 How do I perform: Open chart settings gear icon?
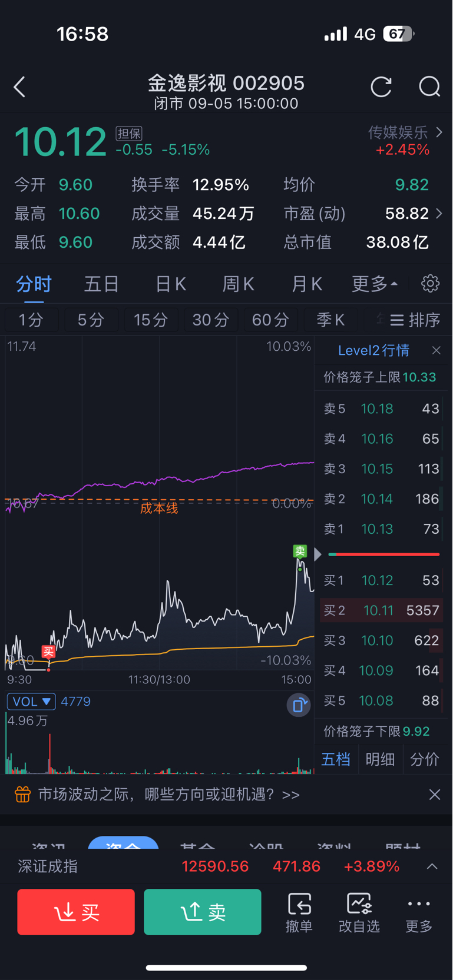(x=431, y=283)
